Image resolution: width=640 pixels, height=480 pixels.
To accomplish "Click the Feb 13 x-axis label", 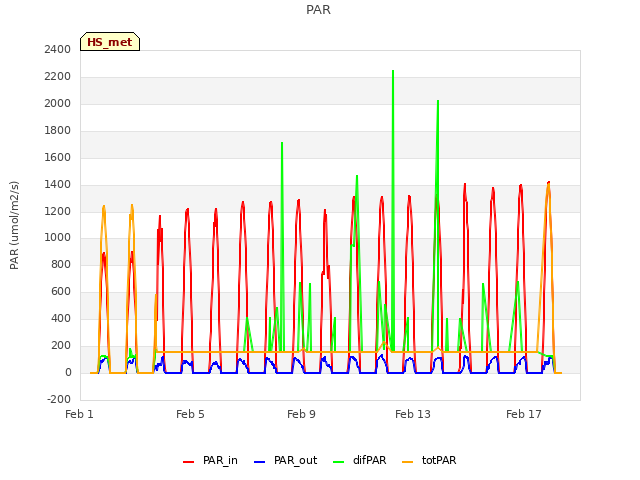I will (413, 414).
